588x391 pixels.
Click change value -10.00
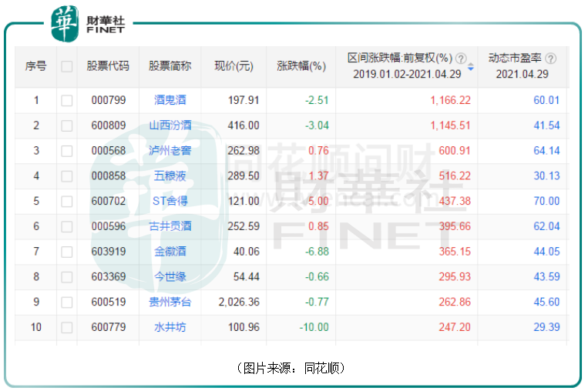(314, 327)
